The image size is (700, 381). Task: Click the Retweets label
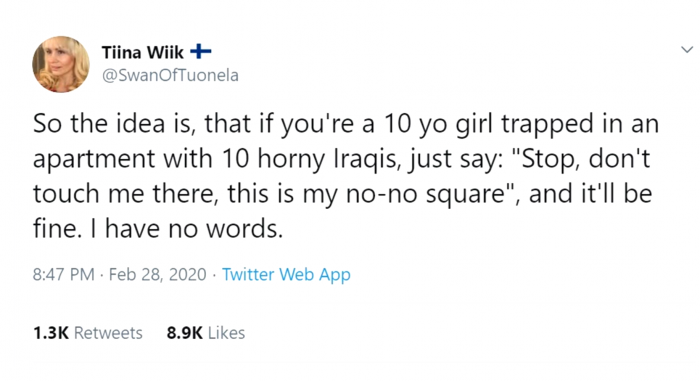[x=108, y=333]
